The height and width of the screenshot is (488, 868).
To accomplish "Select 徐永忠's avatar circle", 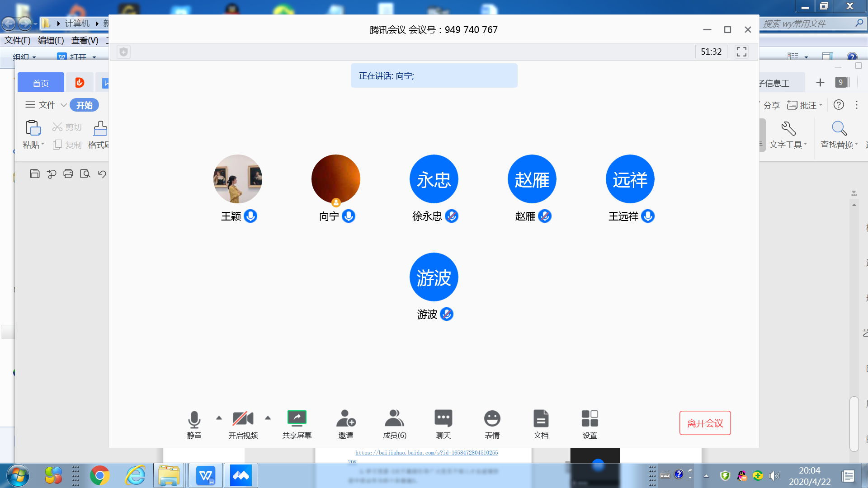I will [434, 179].
